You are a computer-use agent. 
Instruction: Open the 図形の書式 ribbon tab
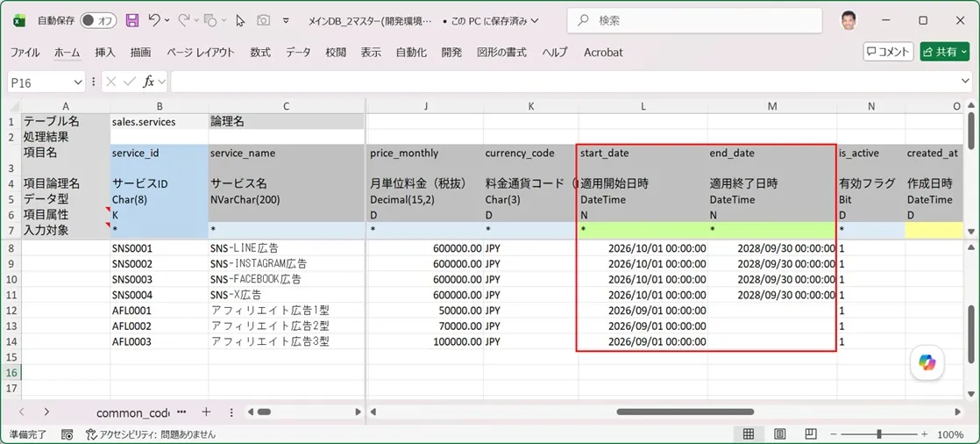tap(502, 53)
